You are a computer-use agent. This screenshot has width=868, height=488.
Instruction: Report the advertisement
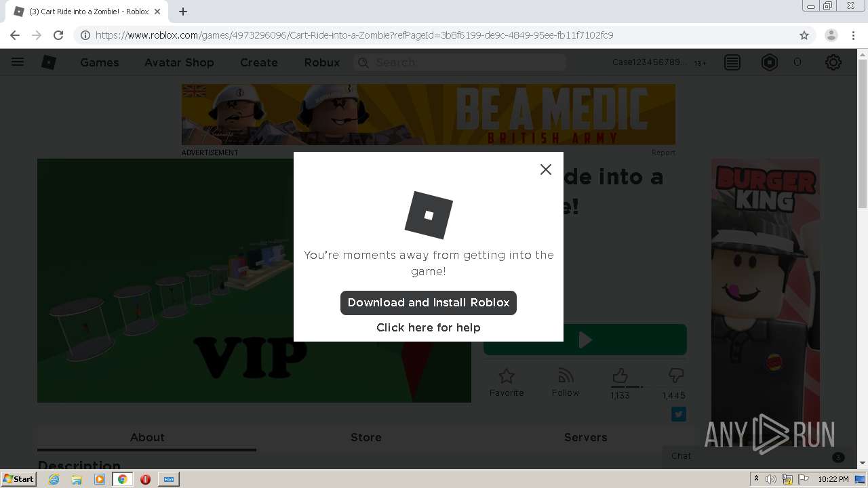click(x=663, y=152)
